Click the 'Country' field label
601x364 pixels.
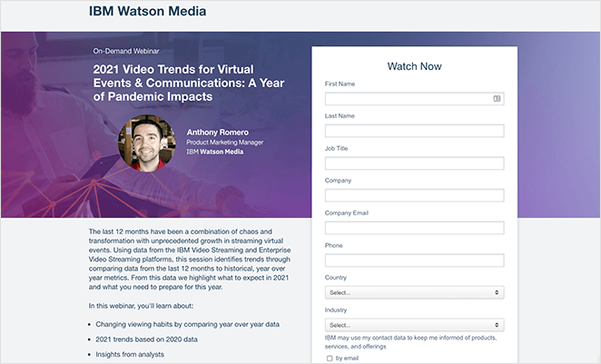[x=336, y=278]
